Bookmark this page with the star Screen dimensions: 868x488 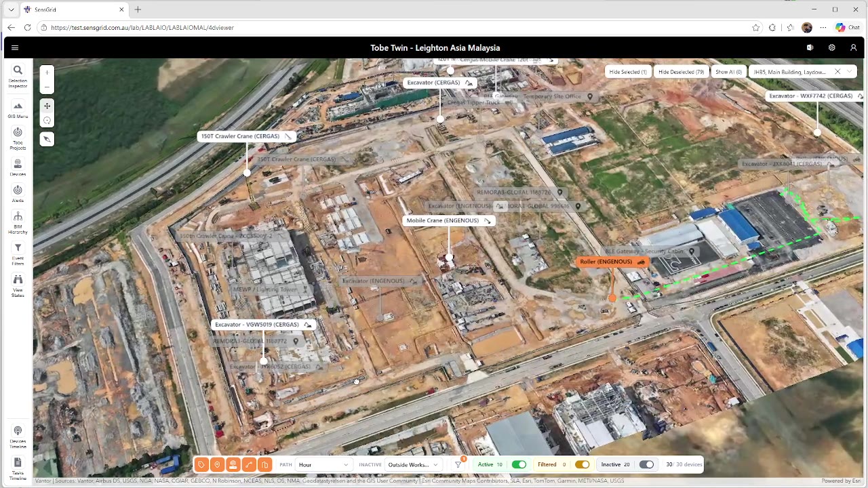click(755, 28)
